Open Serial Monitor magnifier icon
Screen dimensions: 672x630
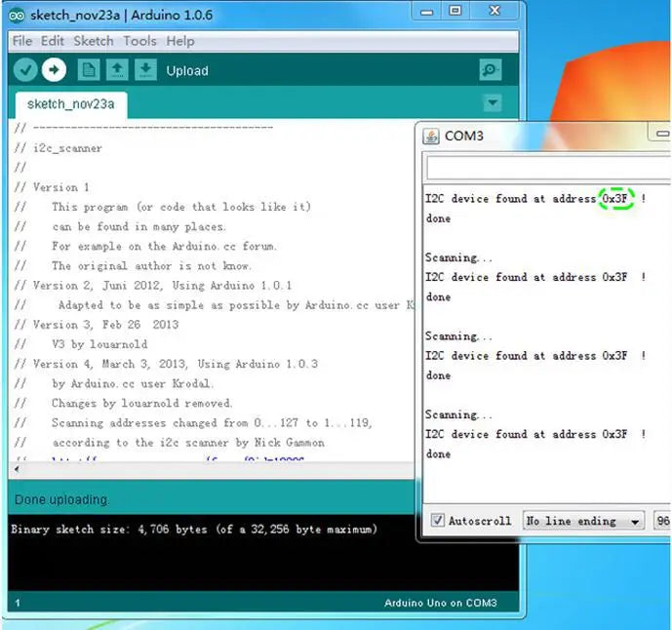click(x=491, y=70)
